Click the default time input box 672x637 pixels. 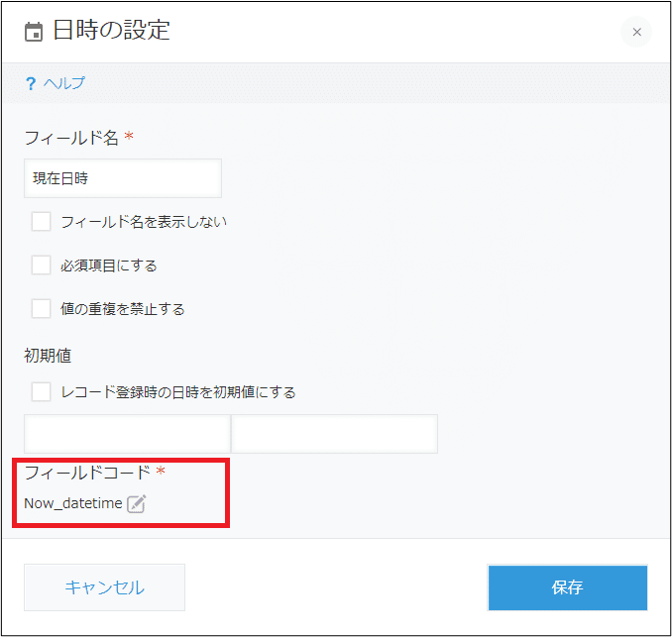click(335, 434)
